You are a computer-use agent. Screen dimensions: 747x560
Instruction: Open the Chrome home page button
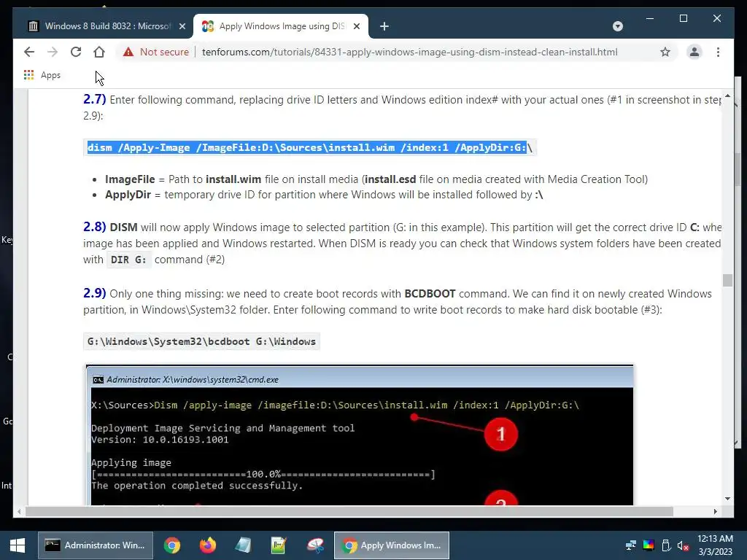click(x=99, y=52)
